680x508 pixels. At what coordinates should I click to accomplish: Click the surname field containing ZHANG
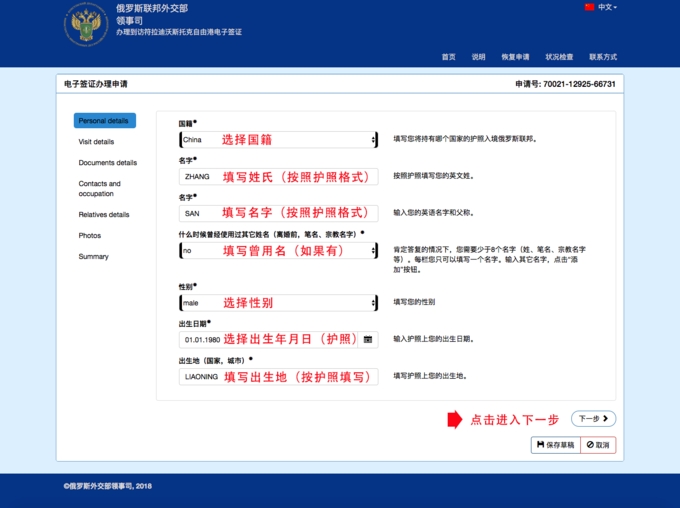pos(278,177)
